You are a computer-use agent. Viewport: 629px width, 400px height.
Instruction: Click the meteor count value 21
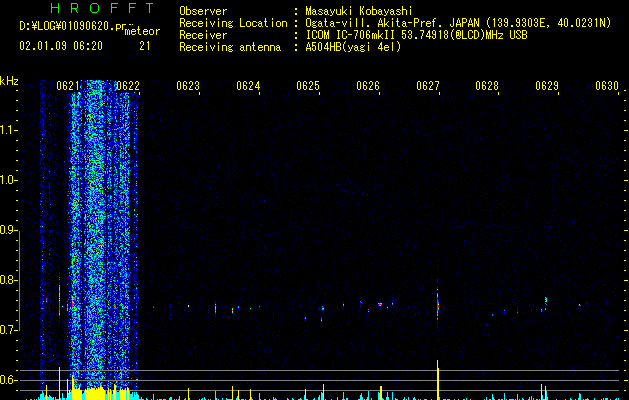click(x=144, y=46)
